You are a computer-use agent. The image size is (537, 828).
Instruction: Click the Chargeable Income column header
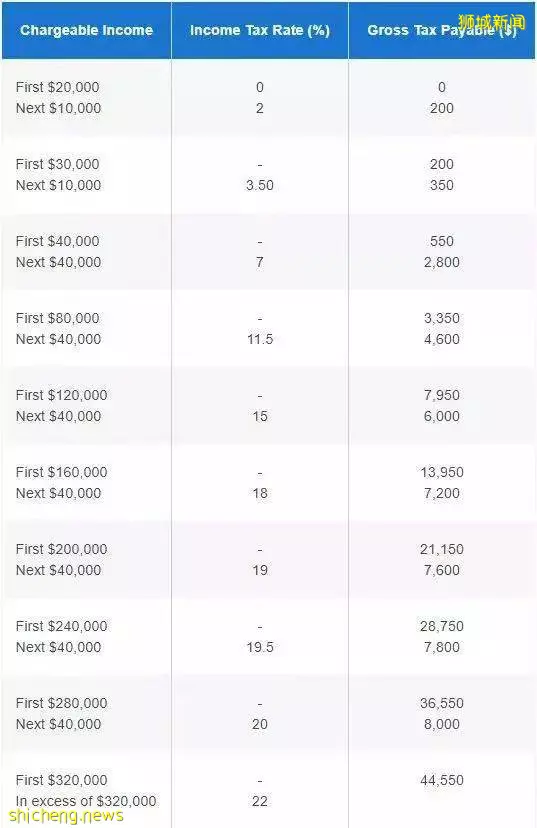(87, 30)
